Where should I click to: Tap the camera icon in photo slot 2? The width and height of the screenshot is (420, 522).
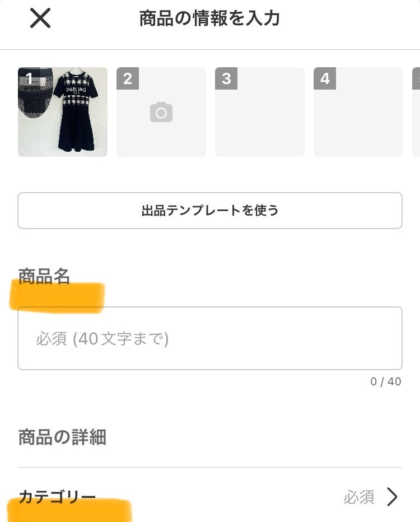pos(161,113)
